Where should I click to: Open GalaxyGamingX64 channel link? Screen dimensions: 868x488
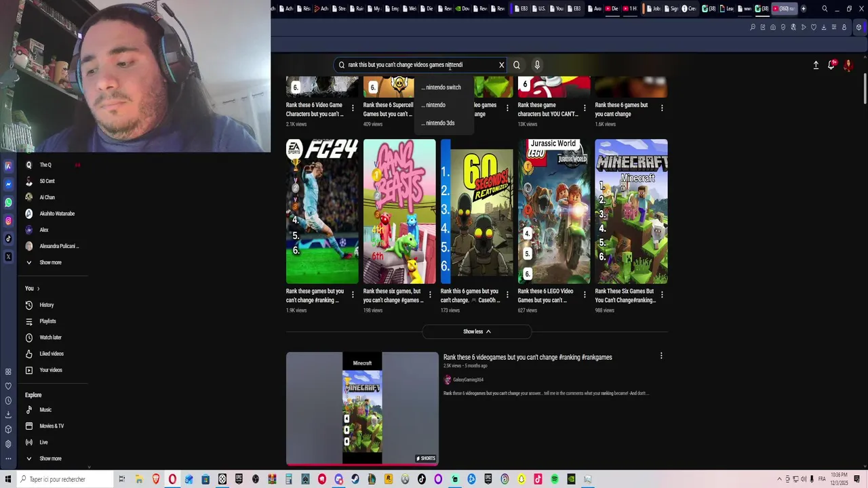pos(468,380)
